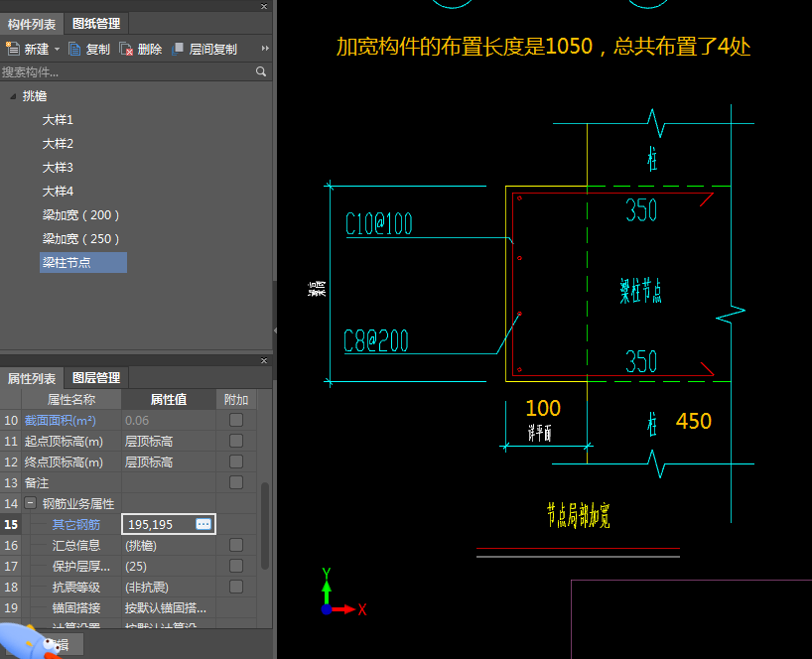Click the 属性名称 column header
The width and height of the screenshot is (812, 659).
71,400
